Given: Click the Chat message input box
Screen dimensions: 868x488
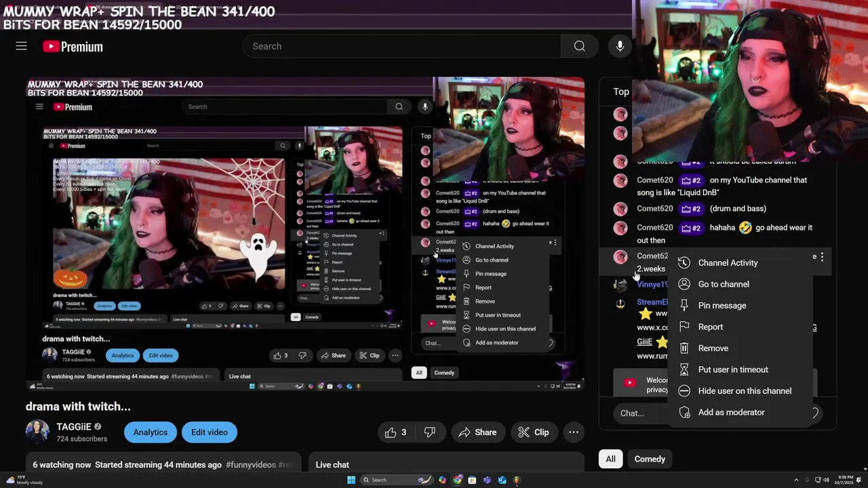Looking at the screenshot, I should pos(641,413).
